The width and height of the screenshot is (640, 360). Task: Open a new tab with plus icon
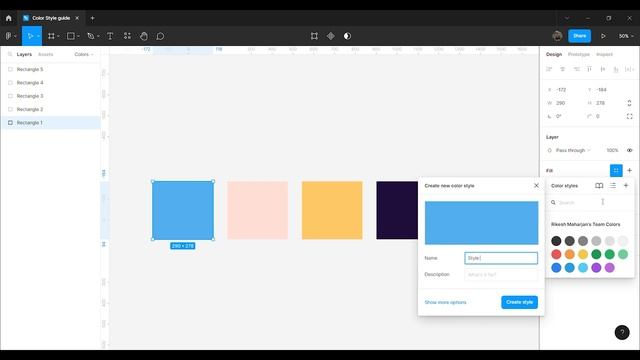point(92,18)
